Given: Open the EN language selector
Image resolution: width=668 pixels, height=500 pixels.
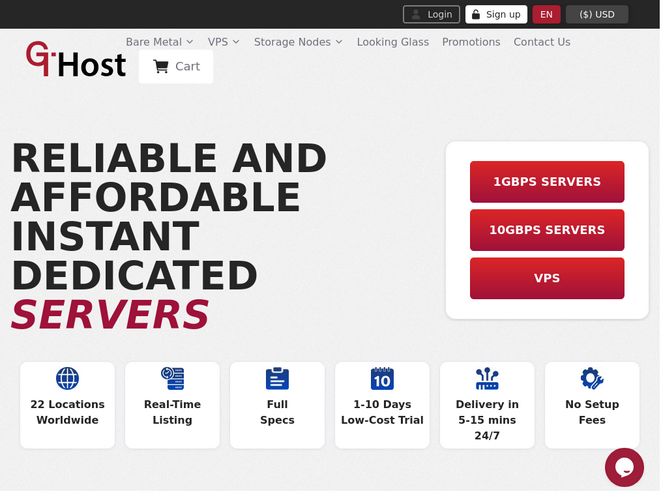Looking at the screenshot, I should (x=546, y=14).
